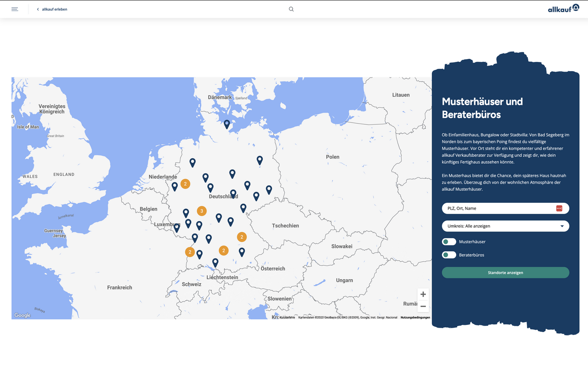
Task: Zoom in the map with plus
Action: tap(423, 295)
